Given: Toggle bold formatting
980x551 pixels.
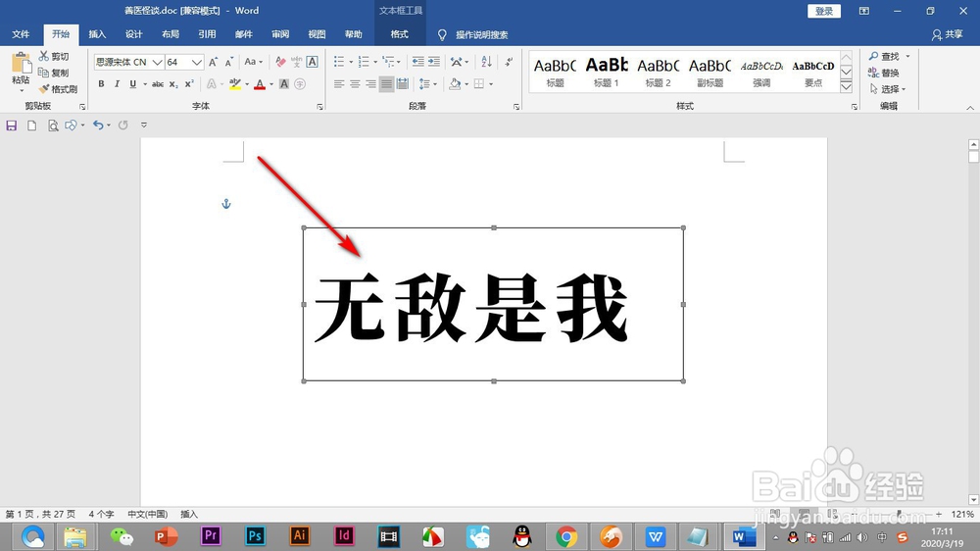Looking at the screenshot, I should [101, 83].
